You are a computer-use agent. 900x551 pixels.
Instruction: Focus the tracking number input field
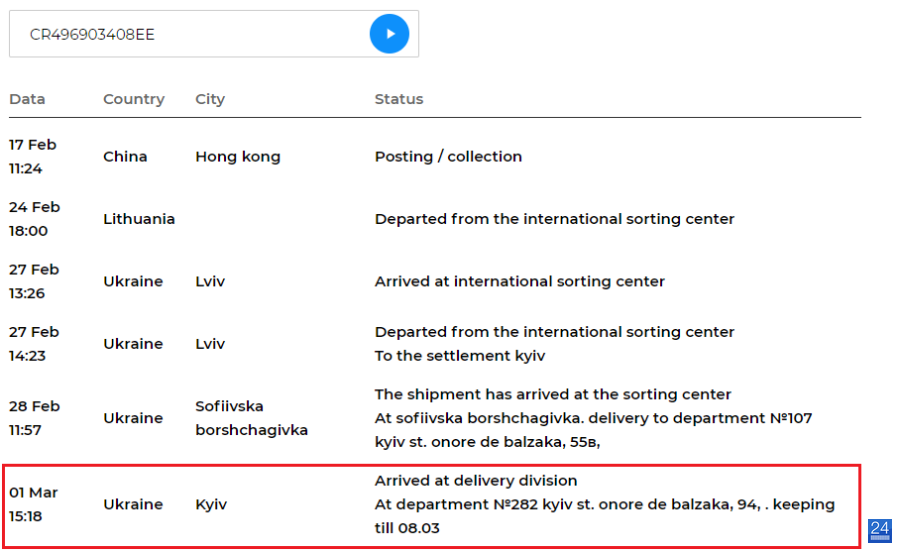tap(189, 34)
